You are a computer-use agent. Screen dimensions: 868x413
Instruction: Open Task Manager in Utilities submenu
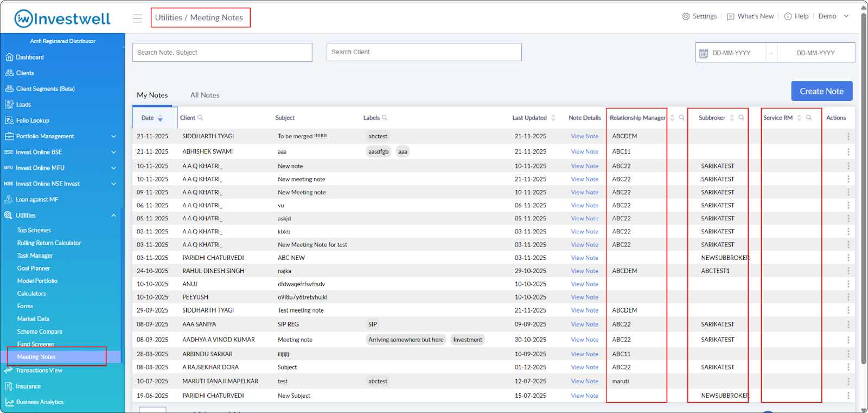click(x=35, y=256)
